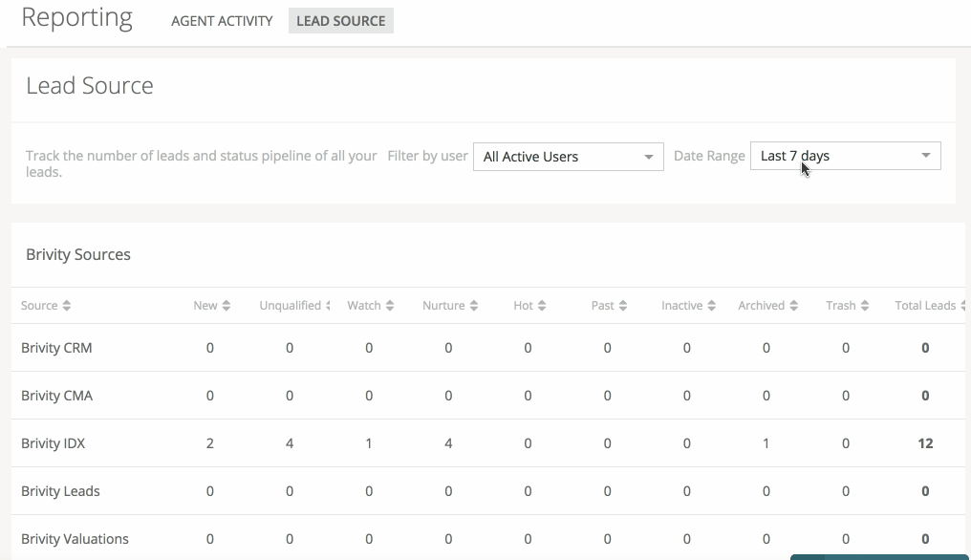Click the Total Leads column header
Image resolution: width=971 pixels, height=560 pixels.
coord(925,306)
